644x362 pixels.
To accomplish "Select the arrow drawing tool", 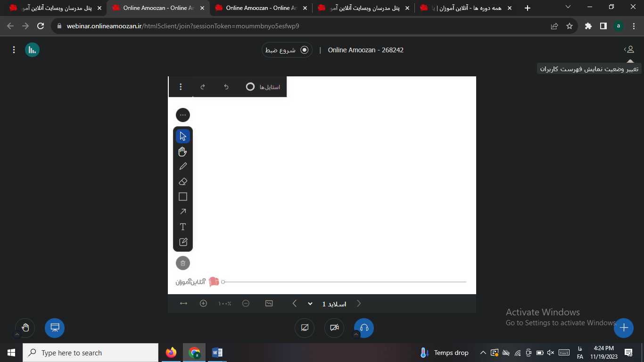I will coord(183,212).
